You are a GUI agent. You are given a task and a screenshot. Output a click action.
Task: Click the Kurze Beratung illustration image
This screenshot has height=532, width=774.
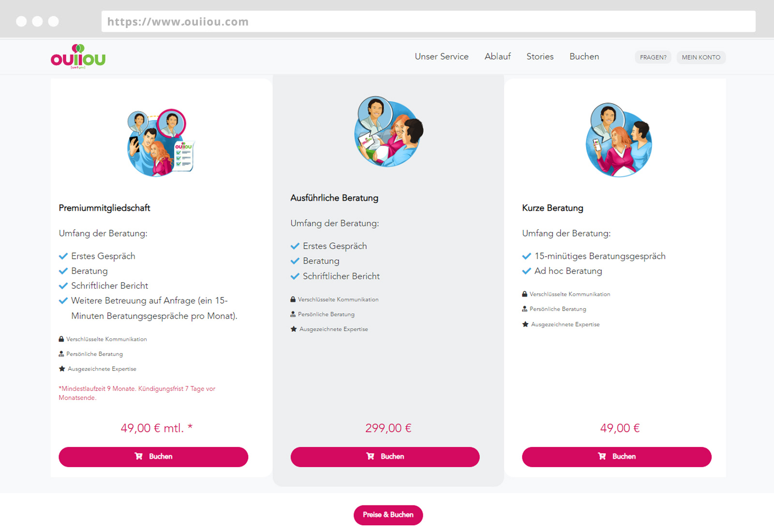[619, 140]
